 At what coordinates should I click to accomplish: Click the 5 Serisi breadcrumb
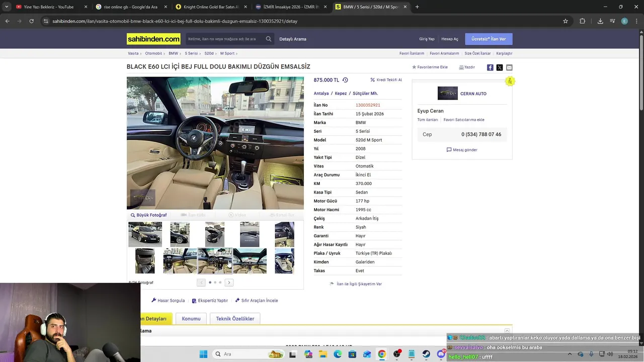[x=191, y=53]
